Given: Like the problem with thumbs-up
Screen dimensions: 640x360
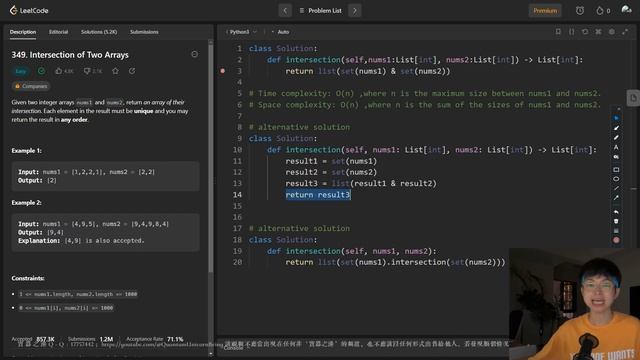Looking at the screenshot, I should point(64,71).
